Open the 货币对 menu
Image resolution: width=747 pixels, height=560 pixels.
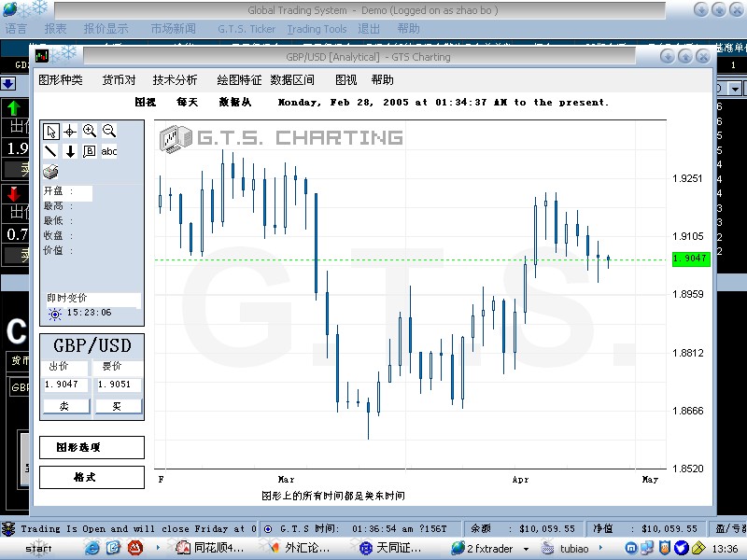[x=120, y=80]
